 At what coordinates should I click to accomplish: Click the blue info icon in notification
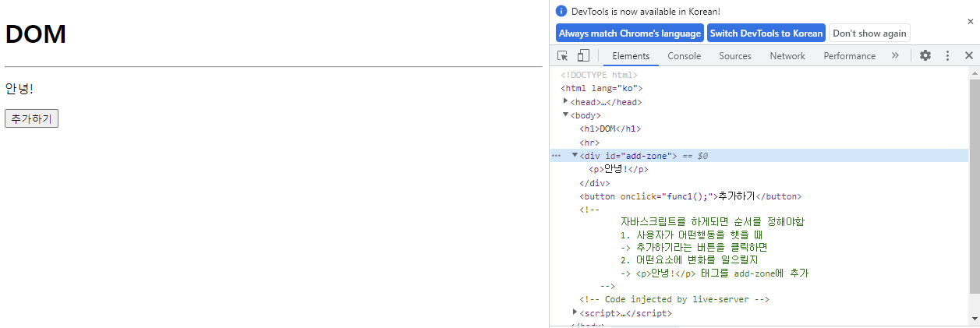[x=562, y=11]
